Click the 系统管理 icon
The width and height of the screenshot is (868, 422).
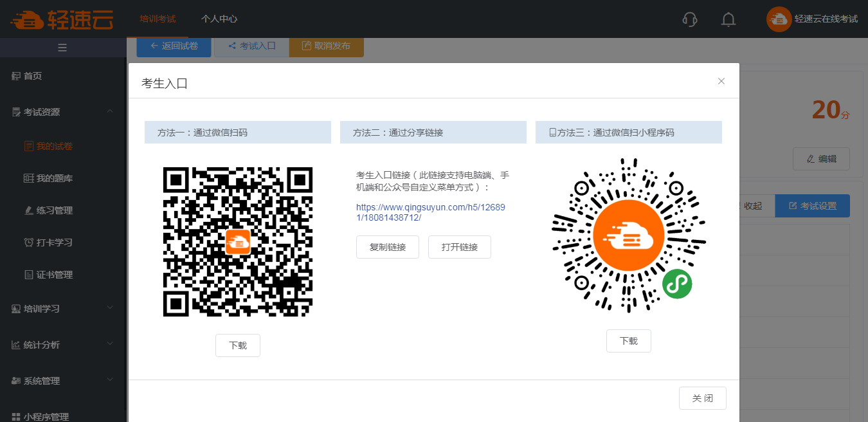pyautogui.click(x=16, y=381)
